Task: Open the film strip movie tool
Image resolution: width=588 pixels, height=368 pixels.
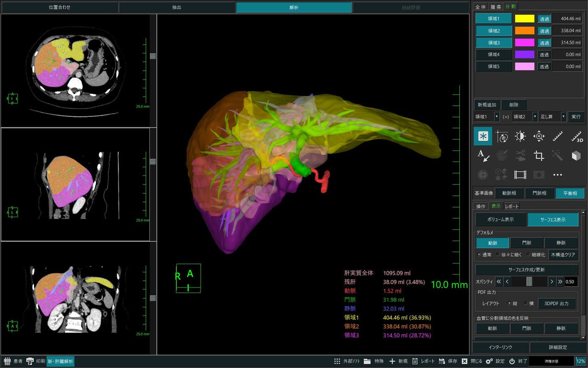Action: point(520,175)
